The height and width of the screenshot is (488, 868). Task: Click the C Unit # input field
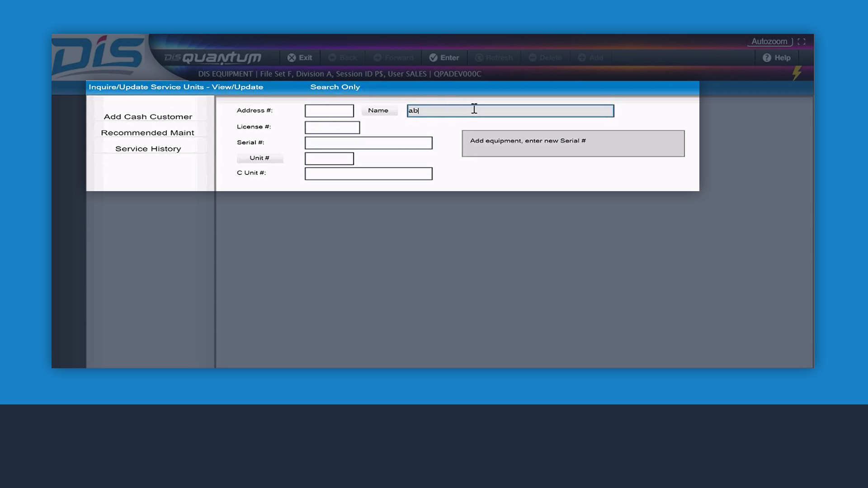tap(368, 174)
